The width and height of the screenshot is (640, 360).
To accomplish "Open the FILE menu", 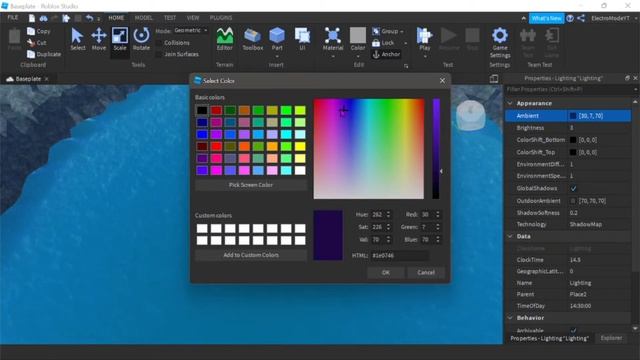I will click(13, 18).
